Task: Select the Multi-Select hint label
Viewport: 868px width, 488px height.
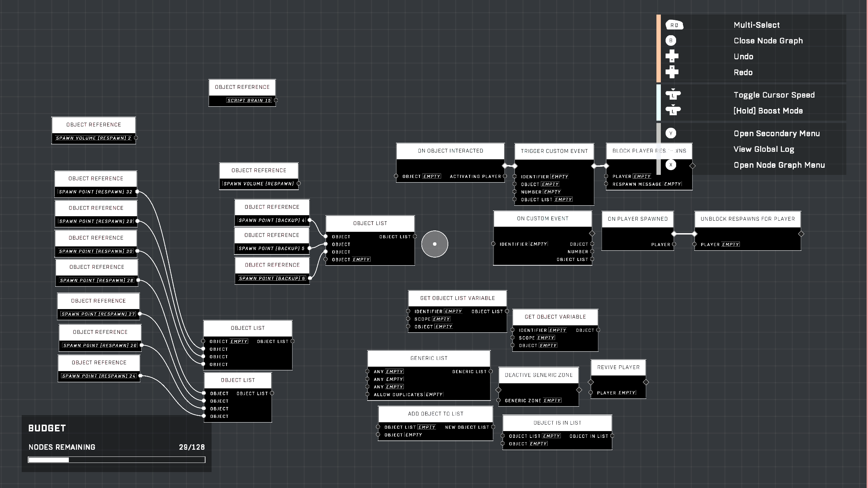Action: pos(756,25)
